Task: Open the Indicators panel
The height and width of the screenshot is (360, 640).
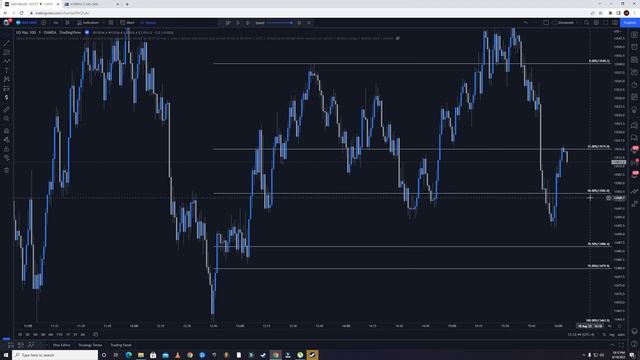Action: click(x=88, y=23)
